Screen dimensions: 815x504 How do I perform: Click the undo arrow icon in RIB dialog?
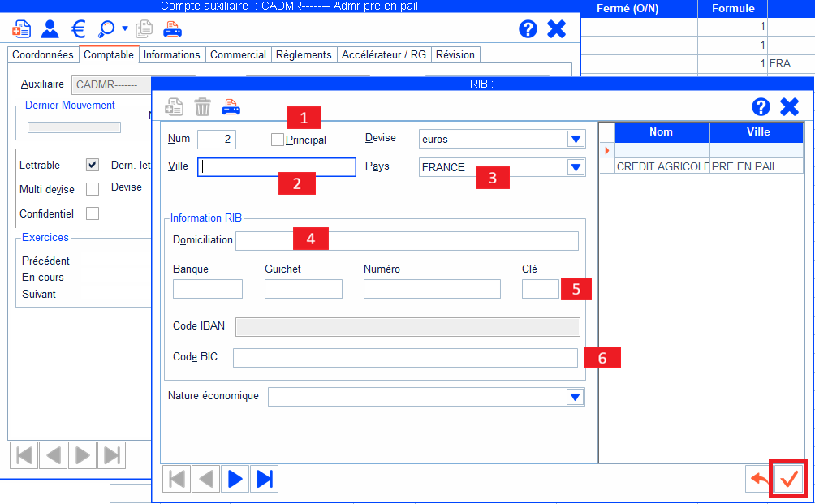(759, 479)
